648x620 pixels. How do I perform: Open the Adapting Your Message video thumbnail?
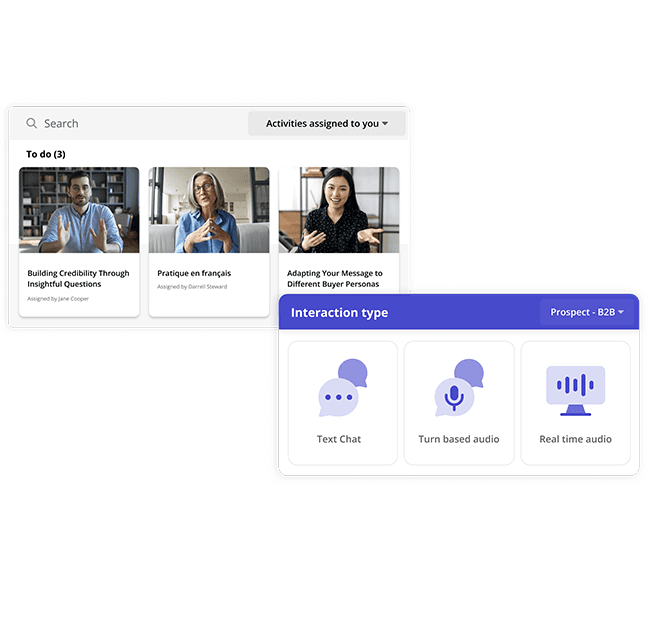click(x=339, y=210)
